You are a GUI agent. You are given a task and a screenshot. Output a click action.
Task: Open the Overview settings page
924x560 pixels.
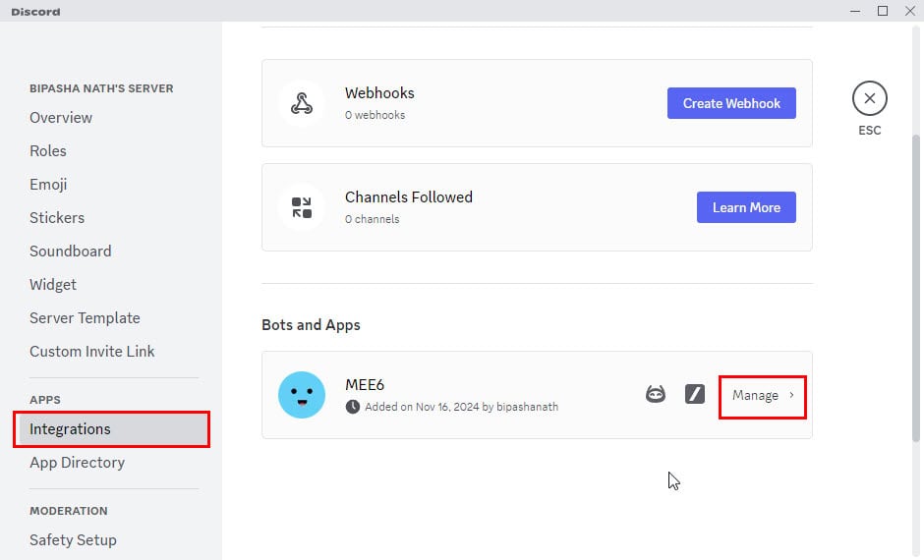(61, 118)
